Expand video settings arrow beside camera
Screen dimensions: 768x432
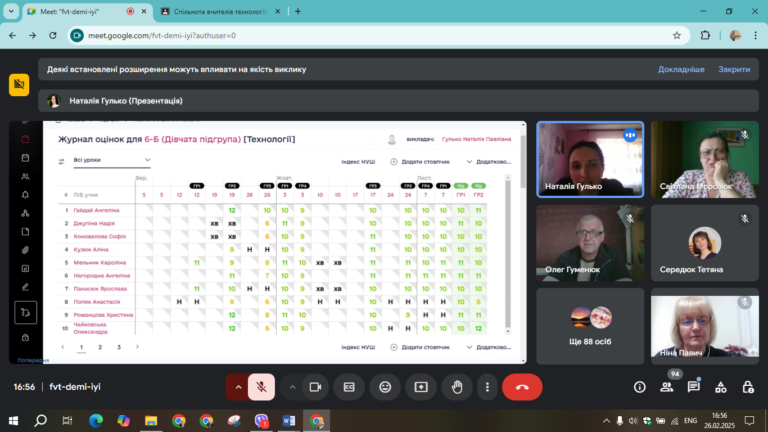[292, 387]
